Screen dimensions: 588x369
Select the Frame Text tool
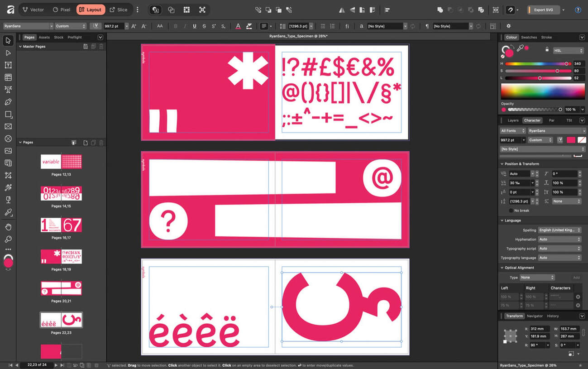point(8,65)
